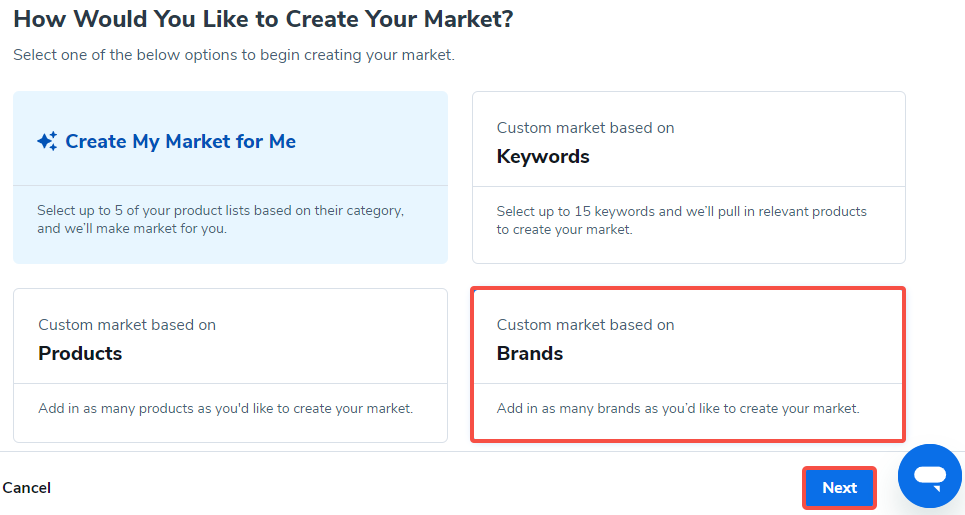965x515 pixels.
Task: Click the 'Add in as many brands' description
Action: 678,408
